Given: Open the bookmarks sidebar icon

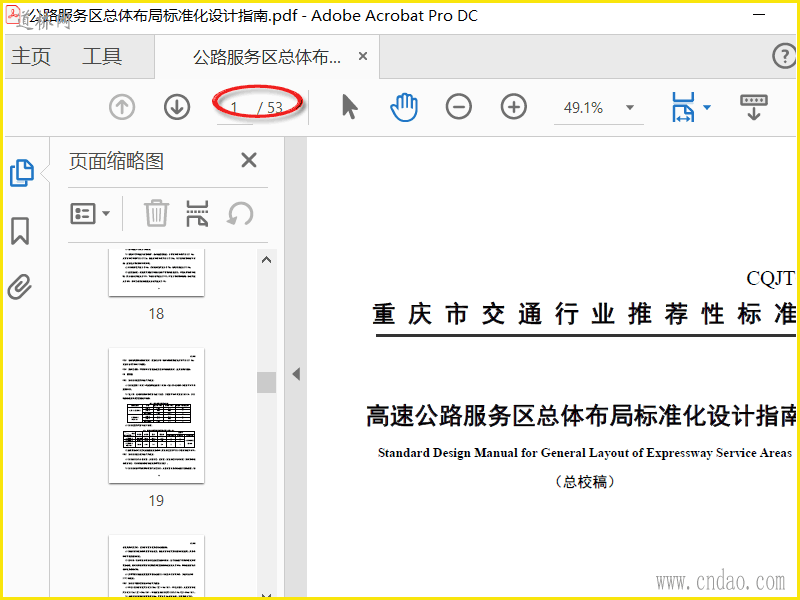Looking at the screenshot, I should pos(20,231).
